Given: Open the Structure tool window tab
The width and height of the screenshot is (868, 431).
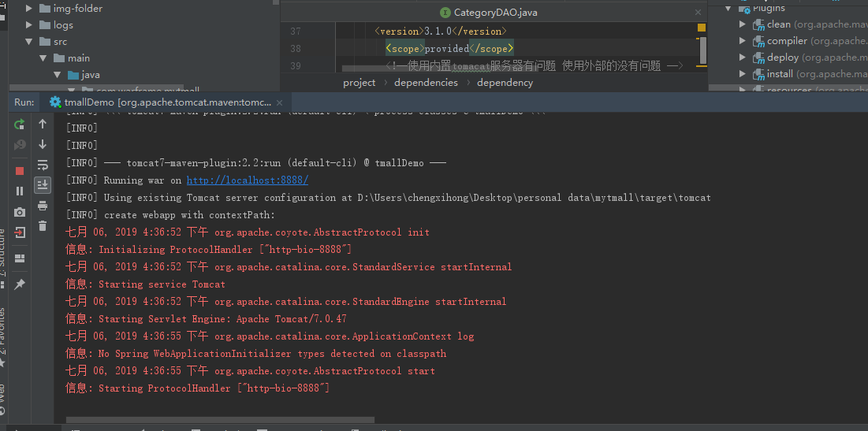Looking at the screenshot, I should click(3, 254).
